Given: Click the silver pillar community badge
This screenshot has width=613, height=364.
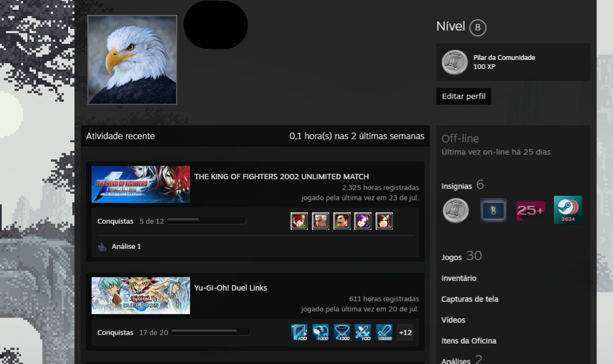Looking at the screenshot, I should pyautogui.click(x=456, y=210).
